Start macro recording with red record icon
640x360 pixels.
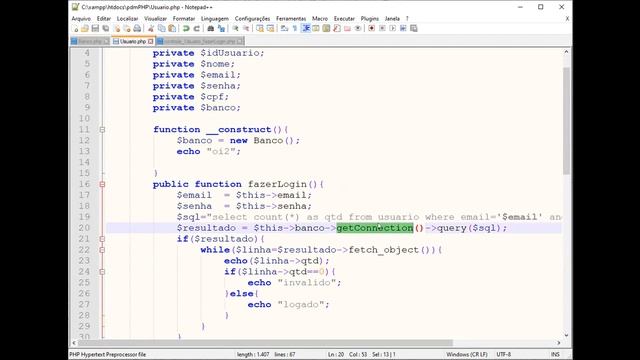[371, 28]
